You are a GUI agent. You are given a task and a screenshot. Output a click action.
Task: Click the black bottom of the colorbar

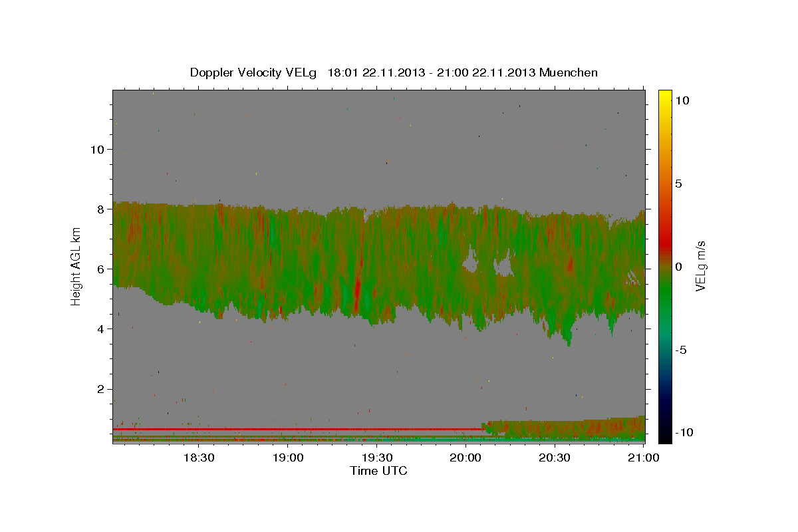point(664,436)
